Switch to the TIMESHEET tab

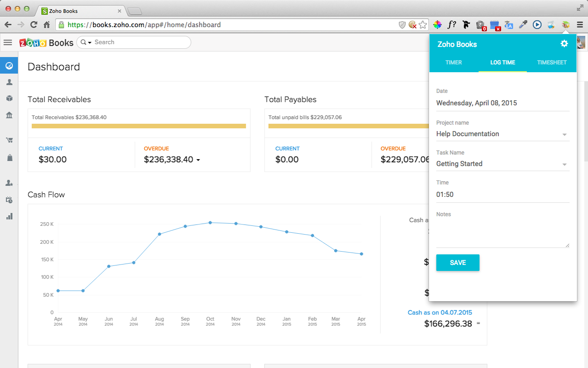[x=552, y=62]
